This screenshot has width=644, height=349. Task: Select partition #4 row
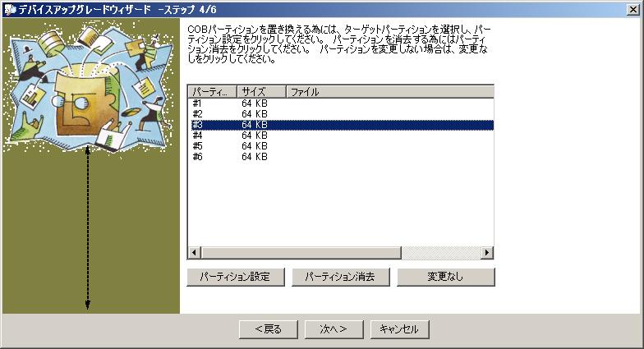(341, 135)
